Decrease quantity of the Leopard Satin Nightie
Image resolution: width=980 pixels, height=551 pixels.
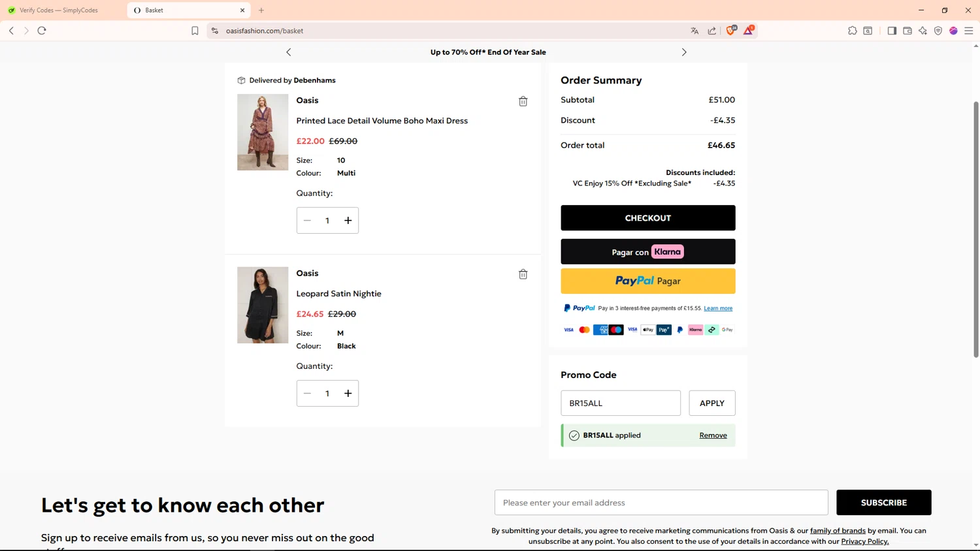307,394
